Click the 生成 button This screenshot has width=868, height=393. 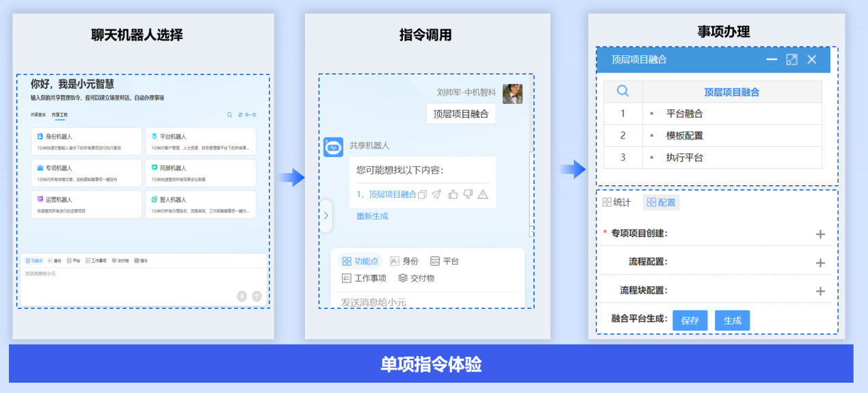tap(732, 321)
